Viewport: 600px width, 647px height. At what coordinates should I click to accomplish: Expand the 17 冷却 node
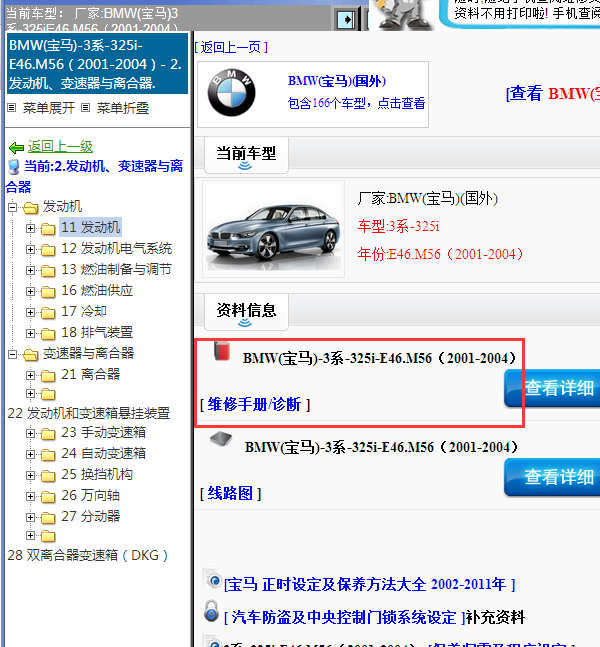[30, 312]
